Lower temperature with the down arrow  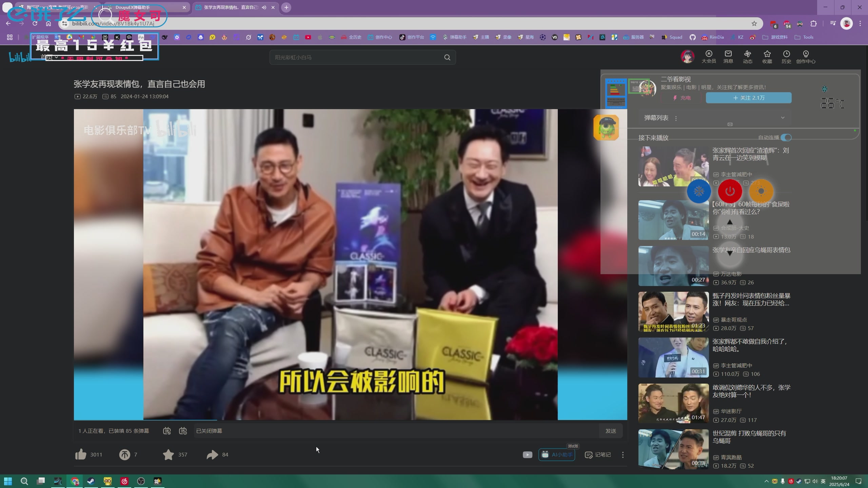click(730, 253)
